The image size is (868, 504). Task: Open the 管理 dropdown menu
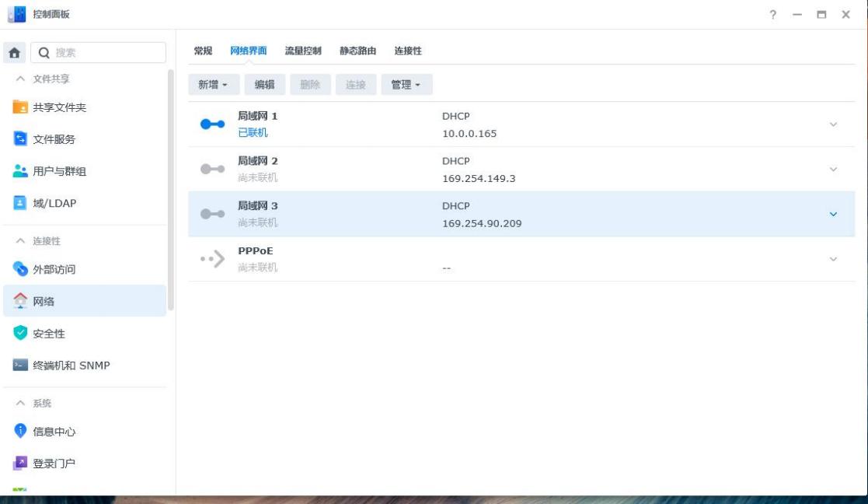tap(406, 84)
